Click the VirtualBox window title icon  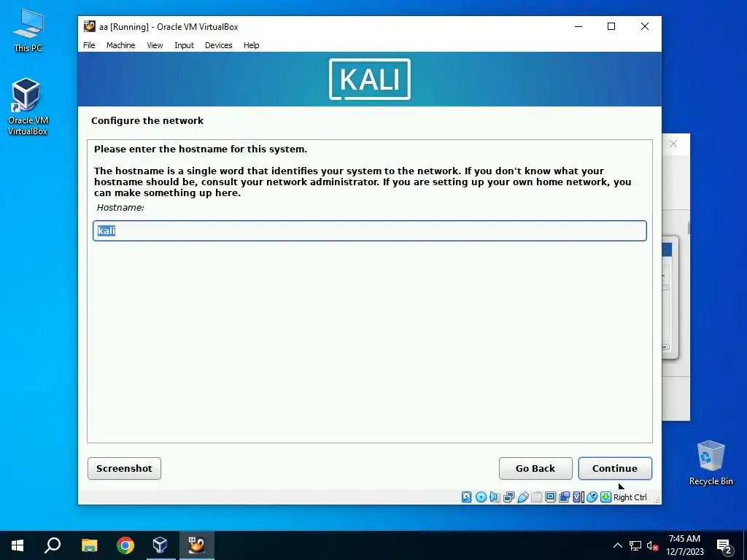(90, 26)
